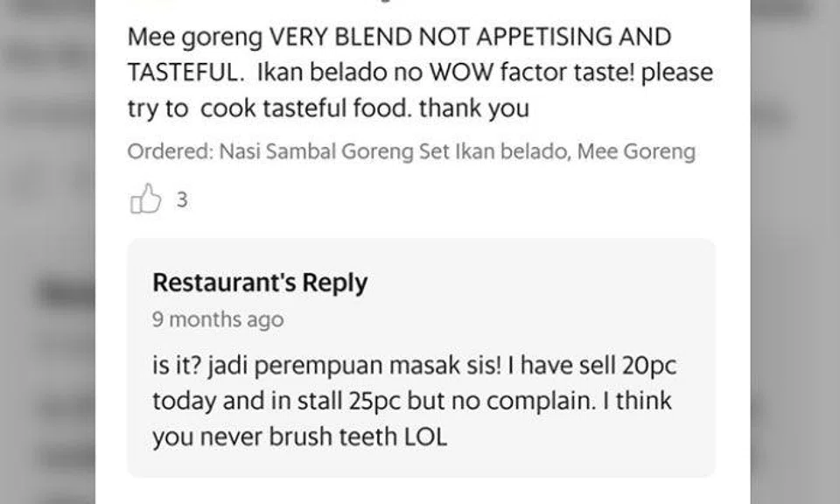
Task: Open the Restaurant's Reply heading
Action: pyautogui.click(x=261, y=283)
